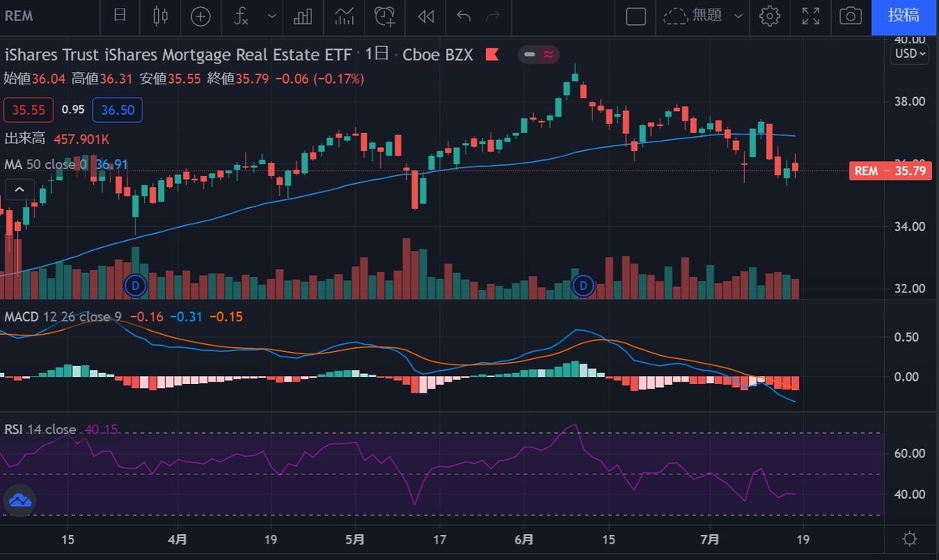Undo the last chart action

point(464,16)
